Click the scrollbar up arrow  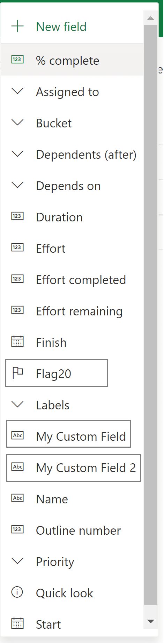click(151, 18)
